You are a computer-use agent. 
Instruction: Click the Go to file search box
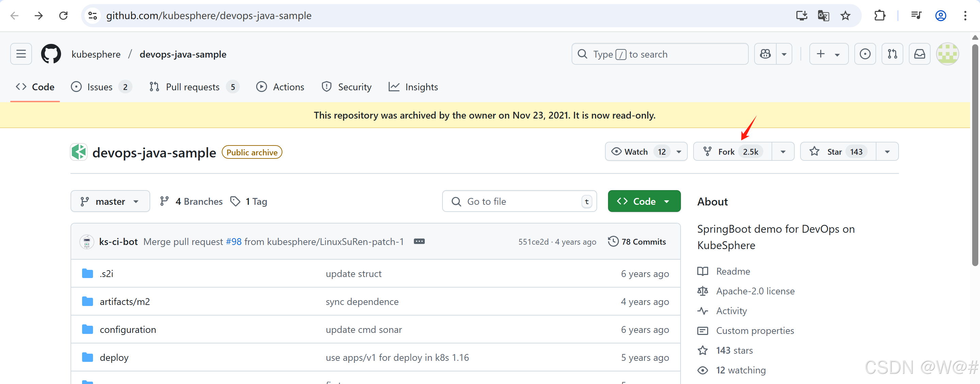(519, 201)
